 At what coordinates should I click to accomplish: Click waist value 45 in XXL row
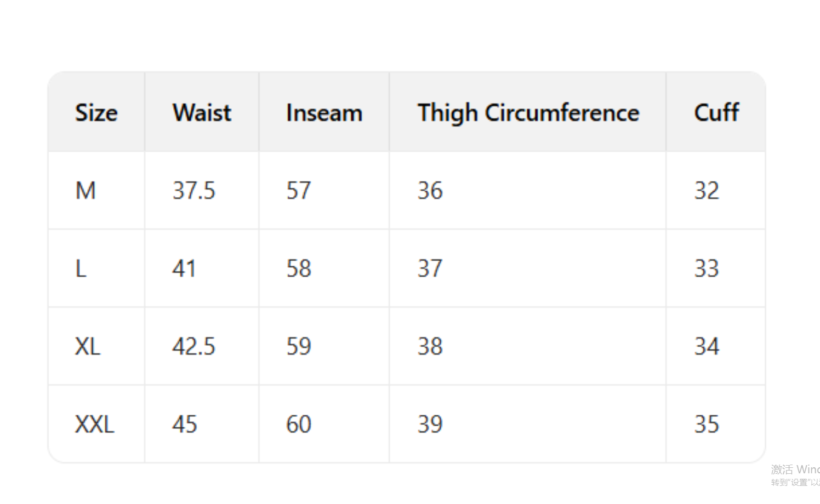[184, 424]
